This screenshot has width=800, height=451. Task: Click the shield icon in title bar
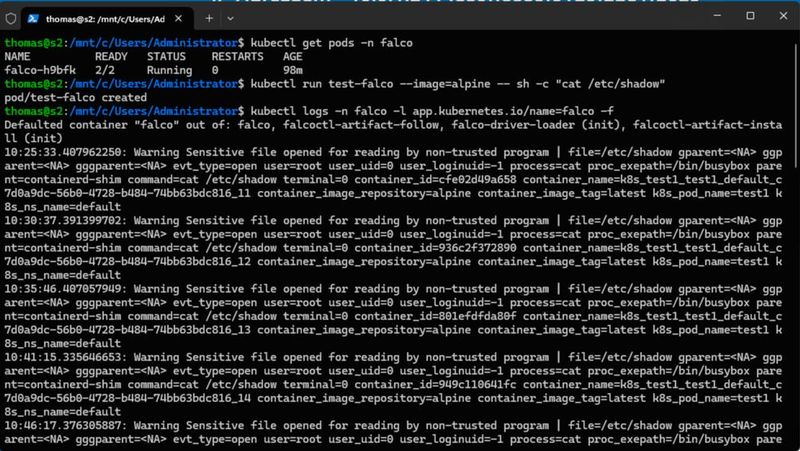pos(11,19)
